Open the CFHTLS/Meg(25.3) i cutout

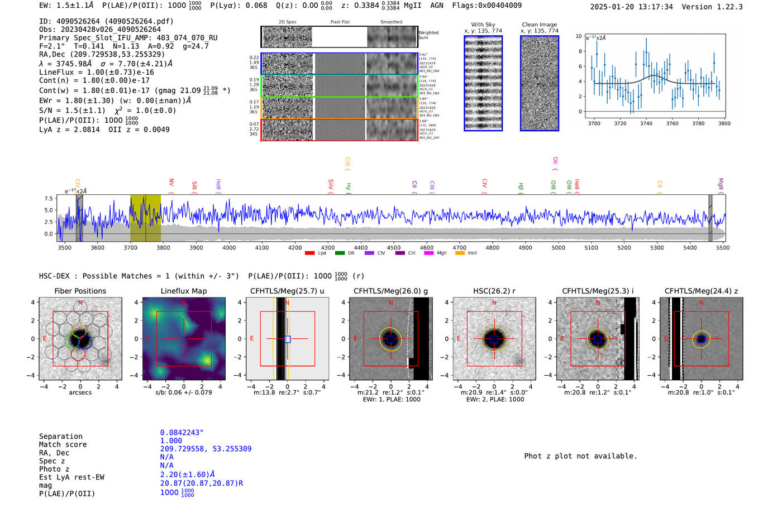click(598, 339)
